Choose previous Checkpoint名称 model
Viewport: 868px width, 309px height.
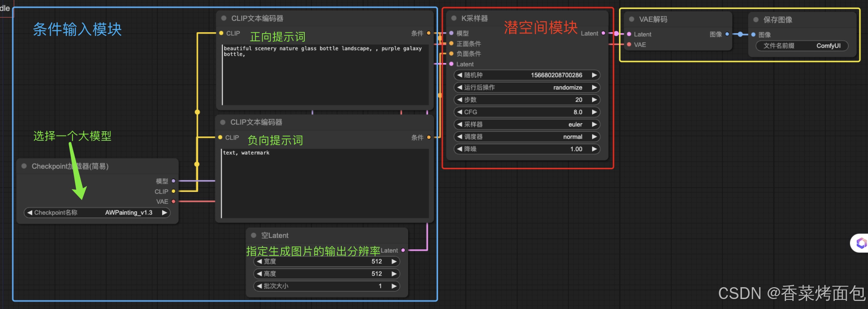click(x=30, y=212)
